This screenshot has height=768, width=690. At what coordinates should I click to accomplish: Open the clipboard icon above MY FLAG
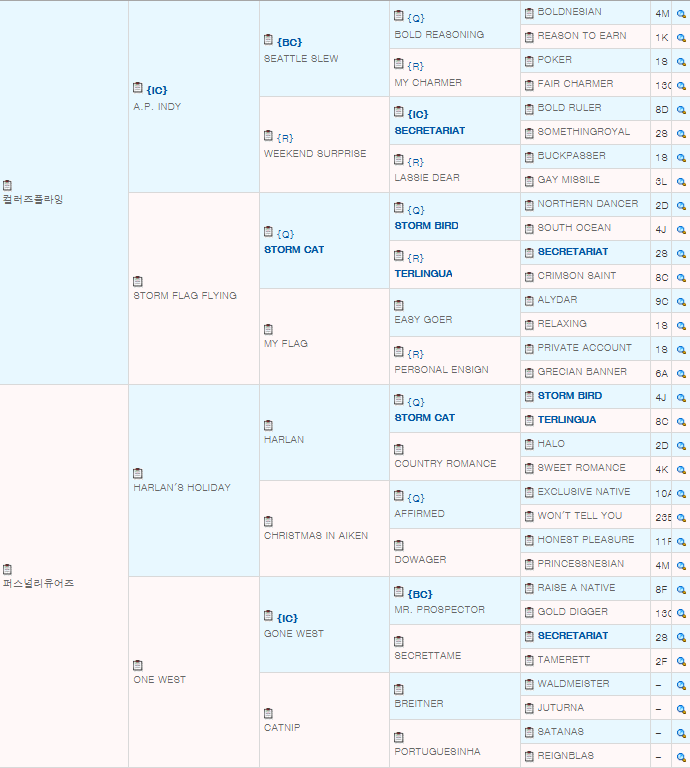coord(268,329)
